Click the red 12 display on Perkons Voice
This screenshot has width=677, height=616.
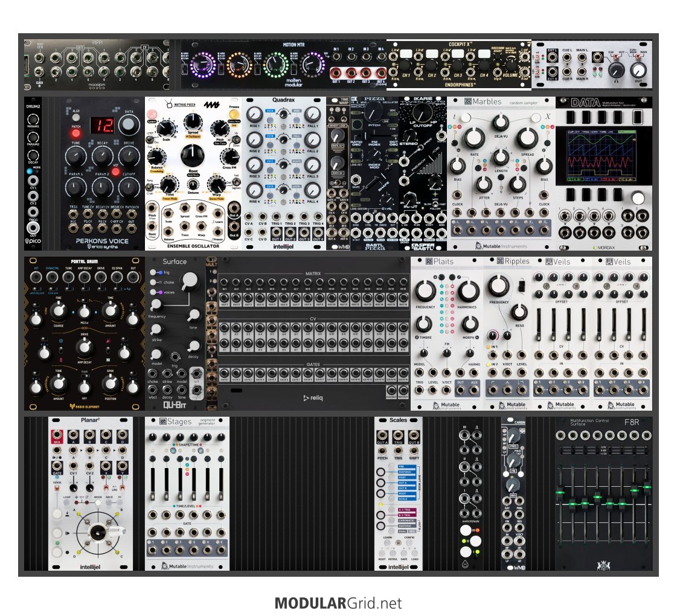point(103,125)
